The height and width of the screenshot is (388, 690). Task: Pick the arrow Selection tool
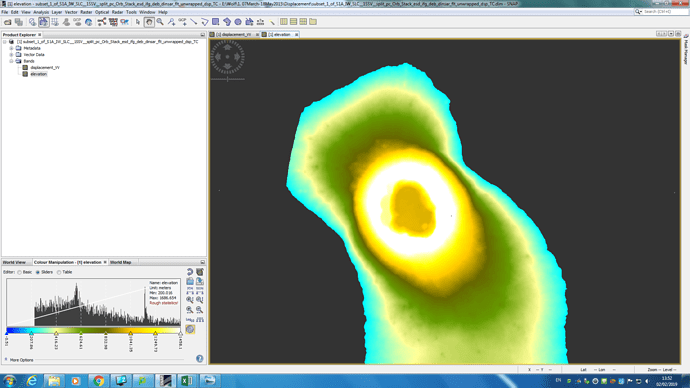coord(138,22)
